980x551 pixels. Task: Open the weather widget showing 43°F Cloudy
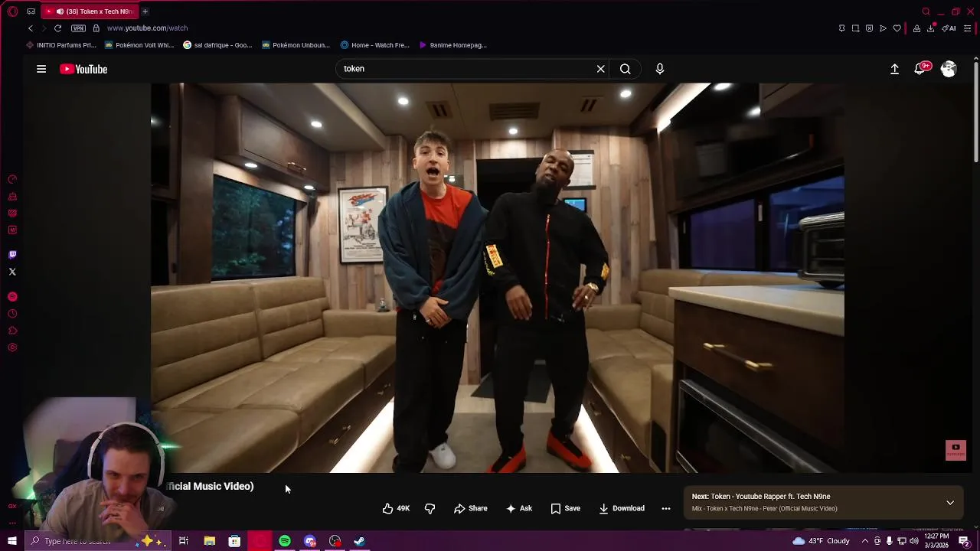(822, 541)
